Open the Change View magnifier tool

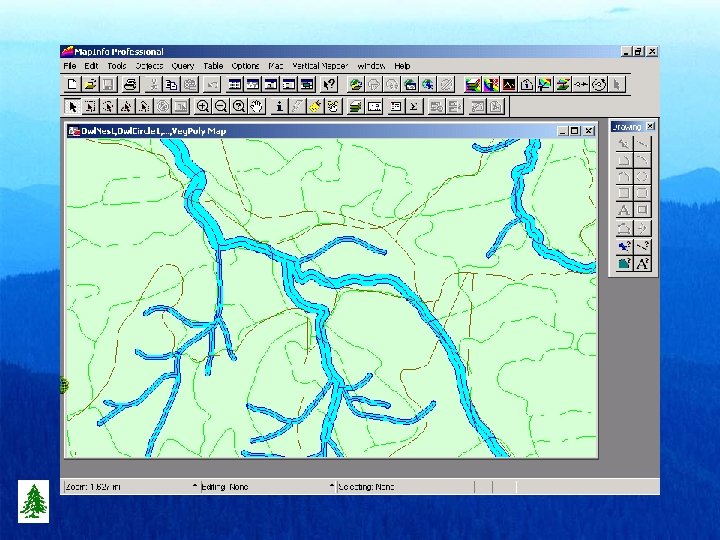click(239, 107)
